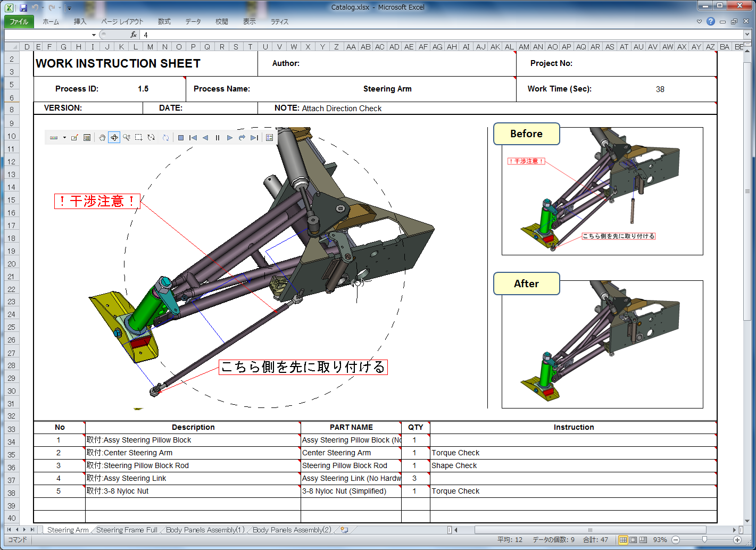This screenshot has height=550, width=756.
Task: Click the Before view thumbnail image
Action: (x=602, y=191)
